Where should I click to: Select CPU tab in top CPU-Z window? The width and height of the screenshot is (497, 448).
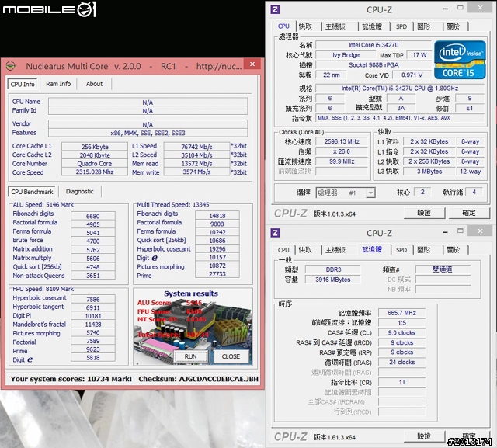pyautogui.click(x=283, y=26)
